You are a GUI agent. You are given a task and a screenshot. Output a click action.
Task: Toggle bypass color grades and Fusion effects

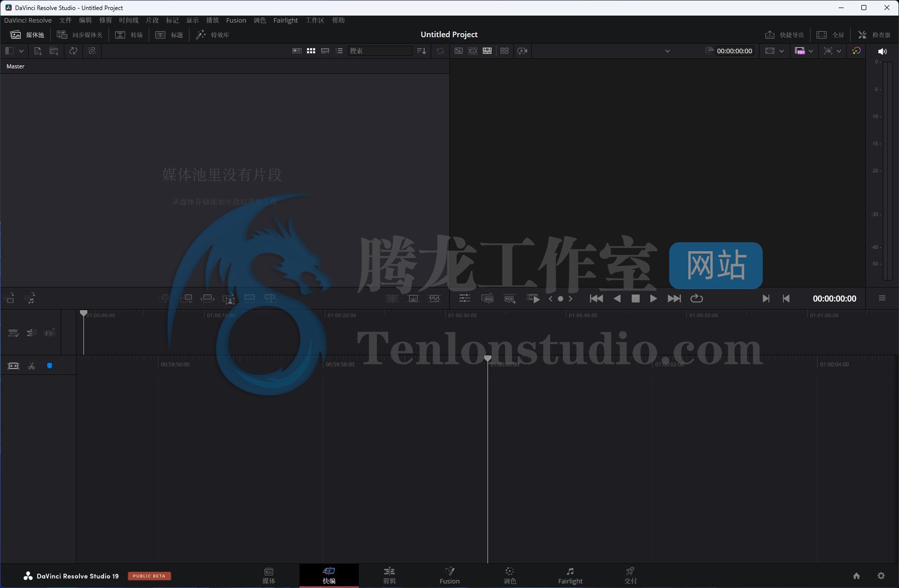[x=856, y=51]
